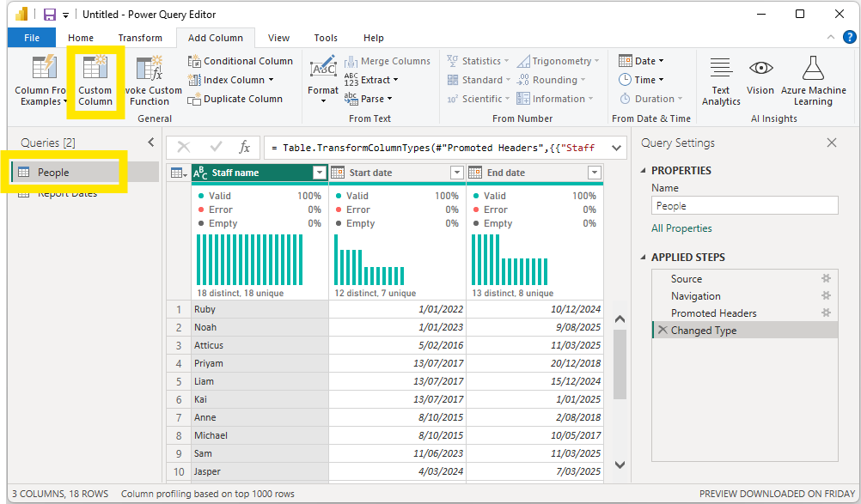This screenshot has width=861, height=504.
Task: Open Navigation step settings gear
Action: 826,295
